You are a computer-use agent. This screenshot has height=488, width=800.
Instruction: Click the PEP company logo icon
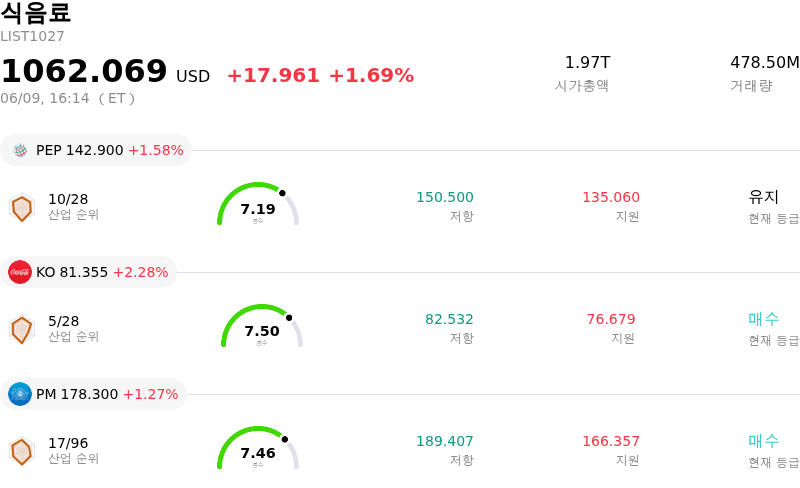coord(20,150)
